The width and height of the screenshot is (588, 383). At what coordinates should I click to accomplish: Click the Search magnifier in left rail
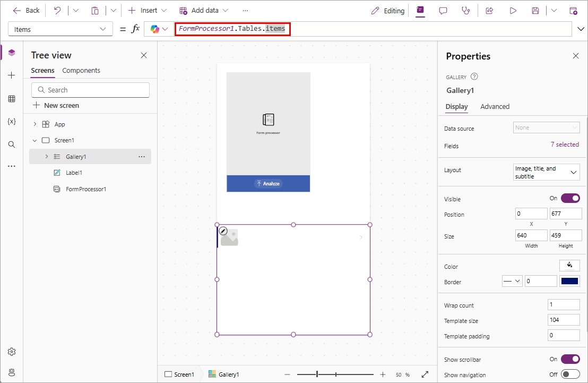pos(12,144)
